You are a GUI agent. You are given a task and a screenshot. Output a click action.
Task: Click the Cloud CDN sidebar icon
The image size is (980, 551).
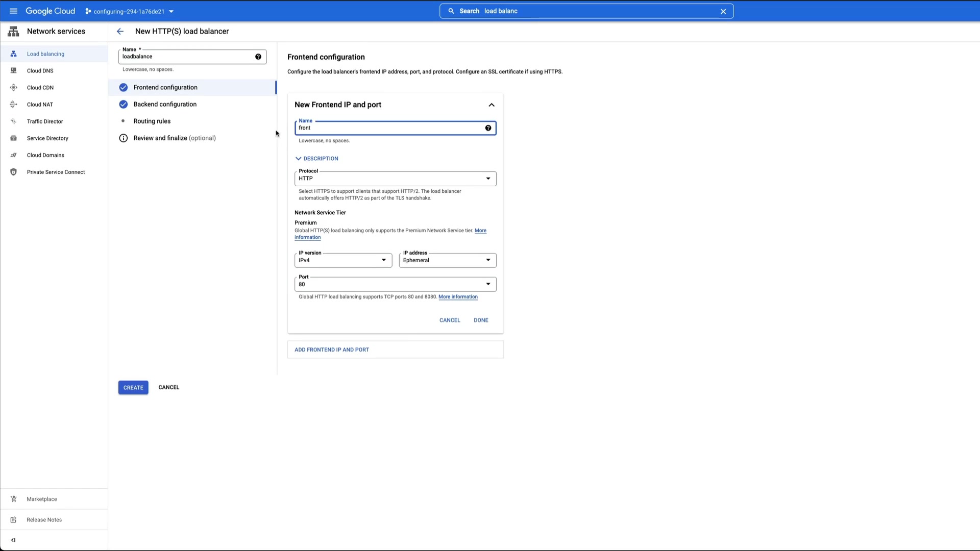(14, 88)
